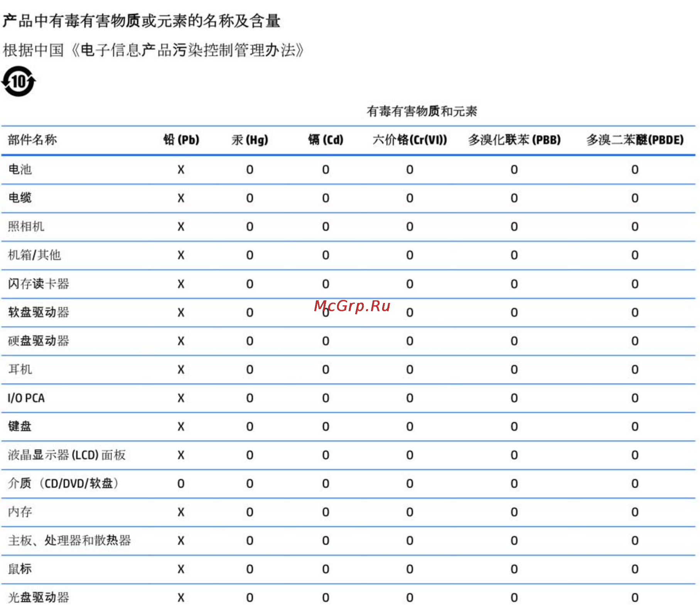The image size is (700, 611).
Task: Select the 内存 row label
Action: point(20,512)
